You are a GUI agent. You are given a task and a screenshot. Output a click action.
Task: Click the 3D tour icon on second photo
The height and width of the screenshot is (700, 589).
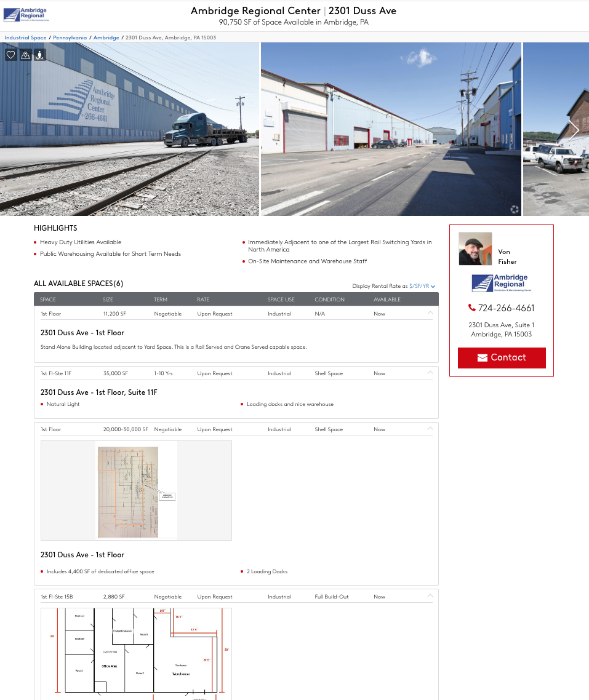click(x=515, y=209)
